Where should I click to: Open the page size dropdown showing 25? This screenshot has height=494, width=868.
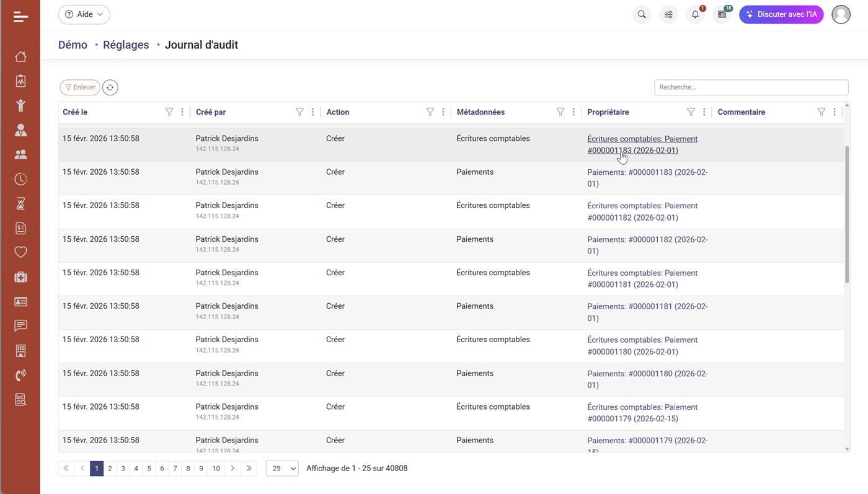coord(282,469)
